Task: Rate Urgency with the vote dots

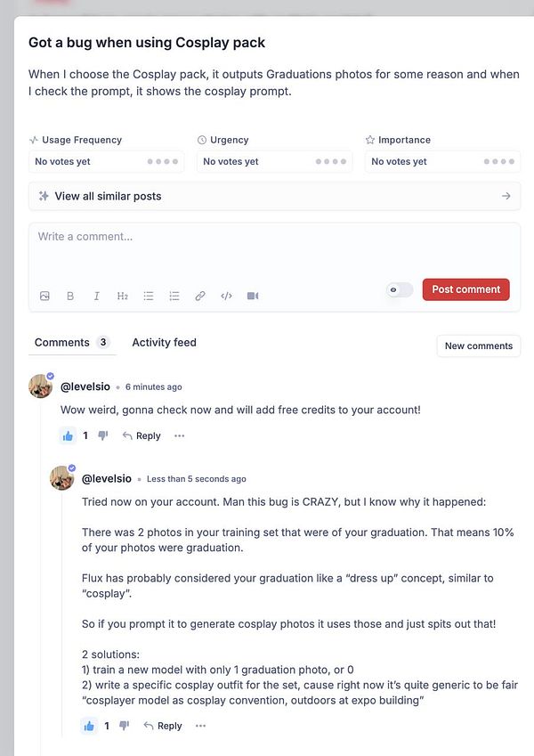Action: click(328, 162)
